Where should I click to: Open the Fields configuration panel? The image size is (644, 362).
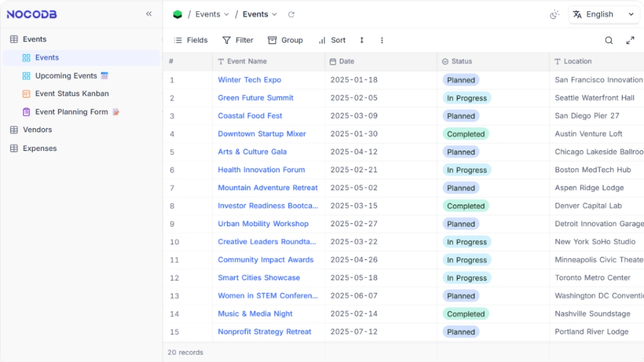point(192,40)
